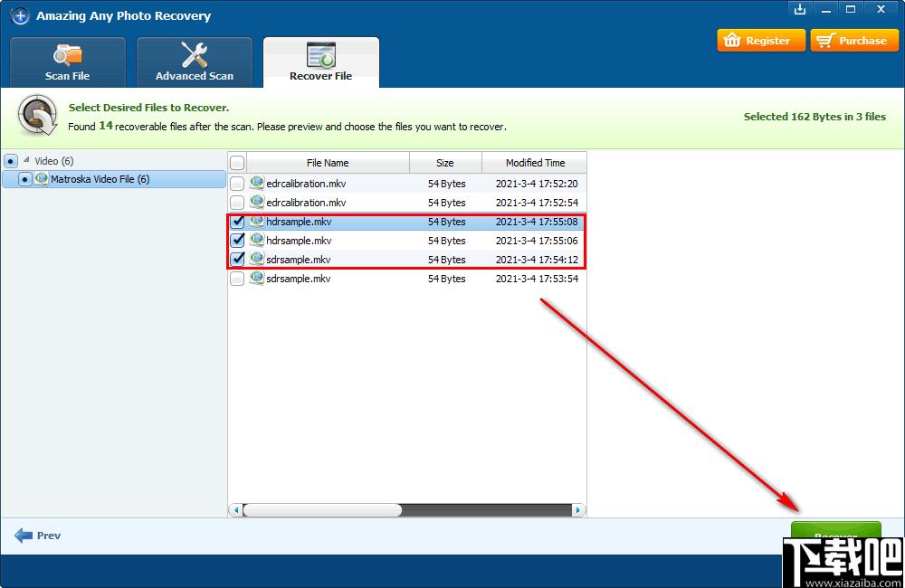Open the Scan File tab
The image size is (905, 588).
(68, 62)
